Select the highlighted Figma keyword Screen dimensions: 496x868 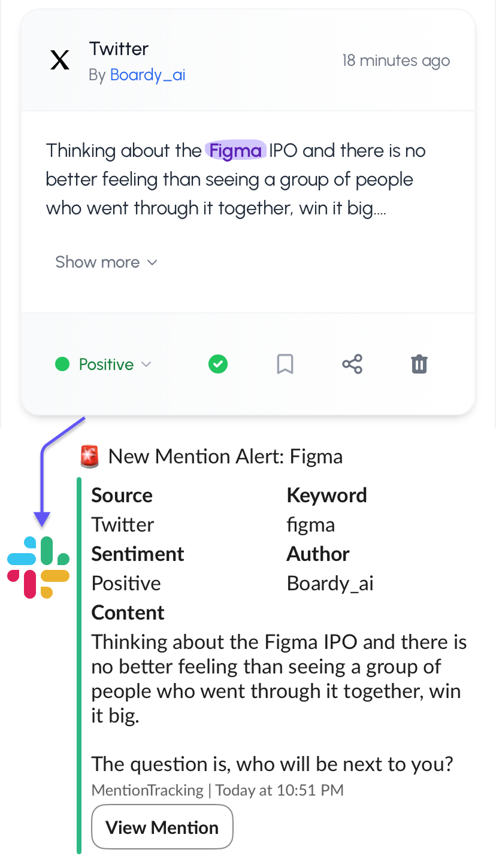coord(236,151)
